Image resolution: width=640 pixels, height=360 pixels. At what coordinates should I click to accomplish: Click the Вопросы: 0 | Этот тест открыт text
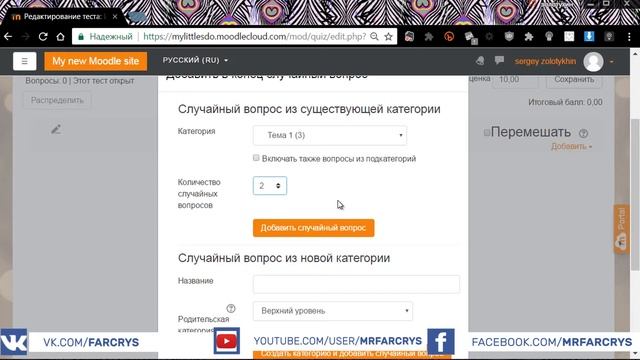click(x=80, y=81)
